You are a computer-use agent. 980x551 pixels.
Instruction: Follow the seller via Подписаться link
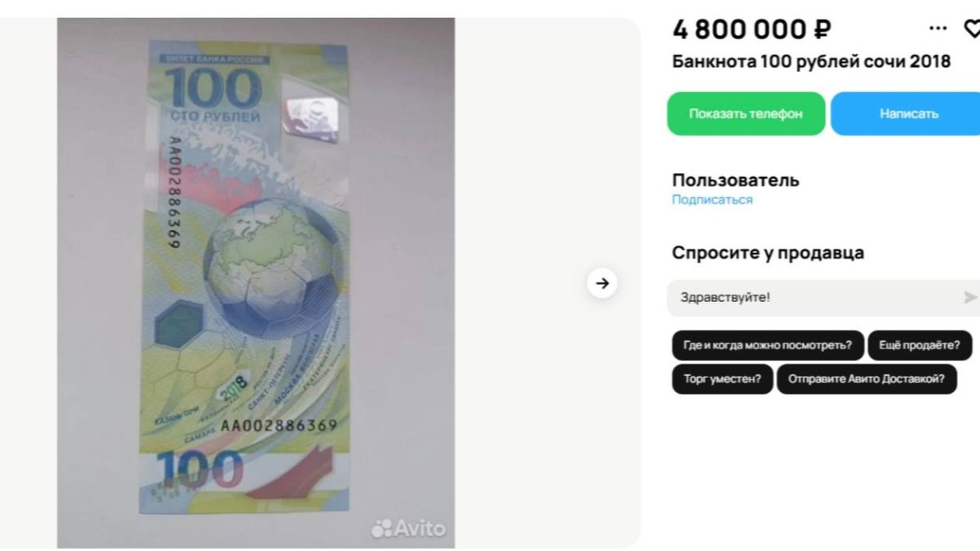pyautogui.click(x=712, y=200)
